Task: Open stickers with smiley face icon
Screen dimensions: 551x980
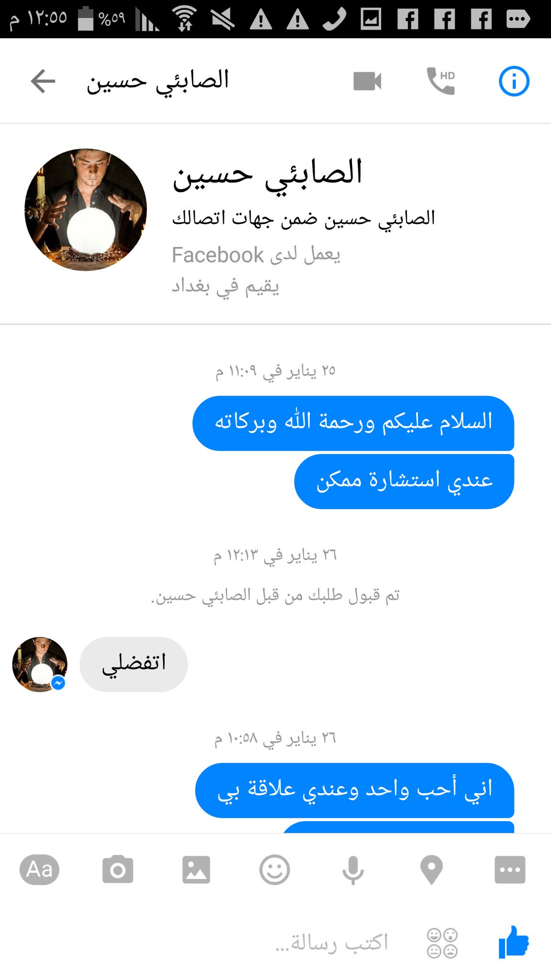Action: point(275,869)
